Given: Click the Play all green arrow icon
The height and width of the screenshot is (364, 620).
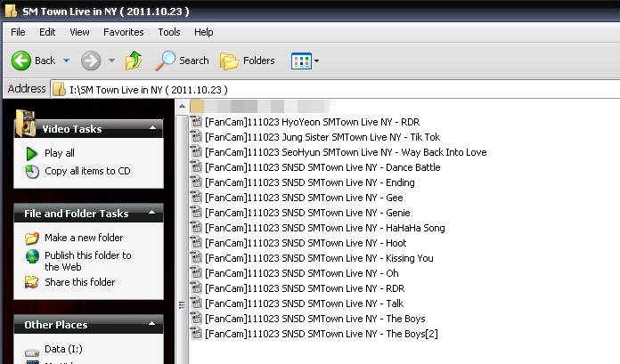Looking at the screenshot, I should (32, 153).
